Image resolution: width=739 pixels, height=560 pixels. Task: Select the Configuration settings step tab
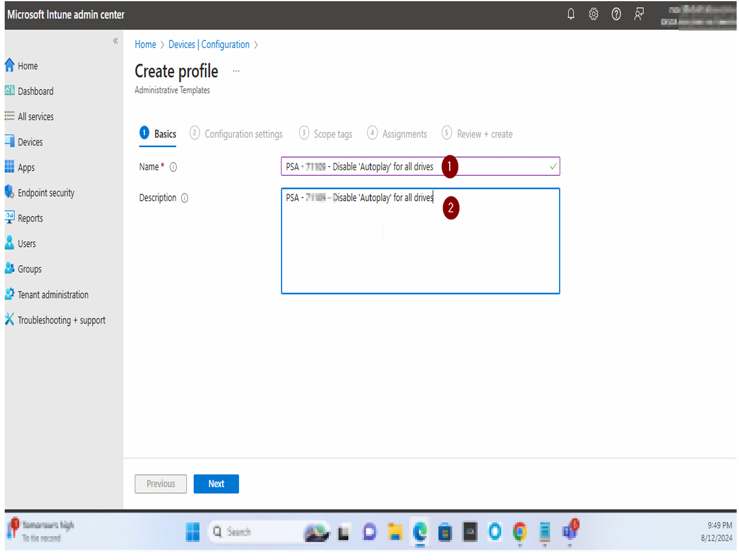pyautogui.click(x=236, y=134)
